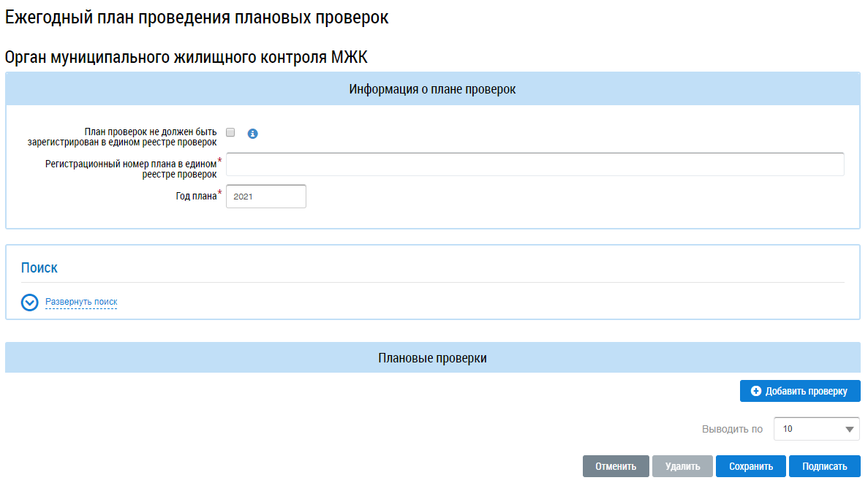
Task: Select the Плановые проверки section header
Action: (432, 359)
